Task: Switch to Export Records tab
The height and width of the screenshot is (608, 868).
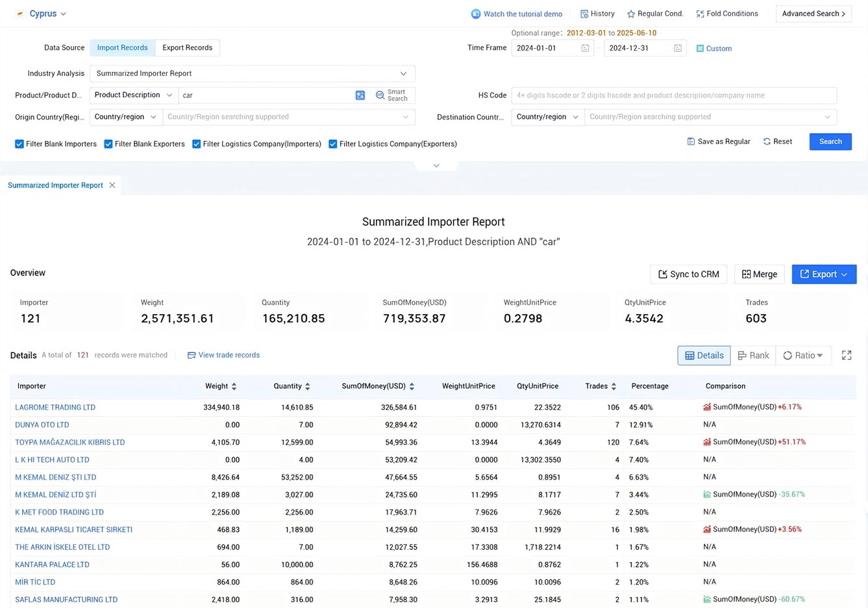Action: 188,48
